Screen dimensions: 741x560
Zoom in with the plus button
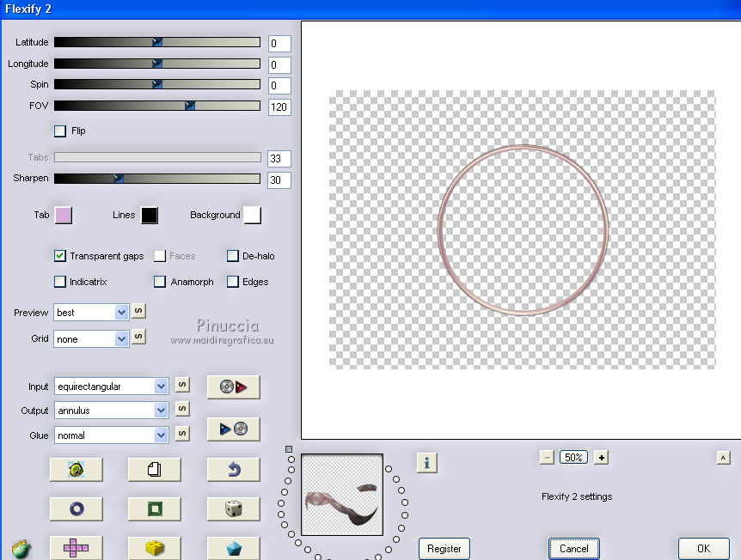pos(601,458)
